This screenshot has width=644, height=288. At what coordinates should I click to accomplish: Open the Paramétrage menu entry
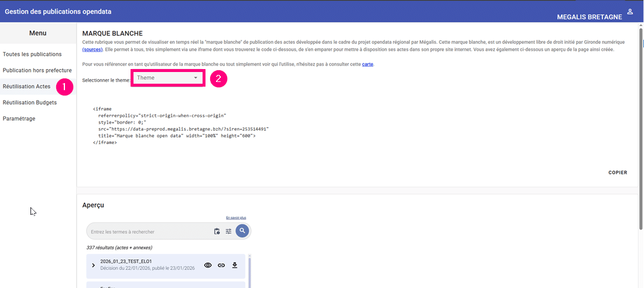(x=19, y=118)
